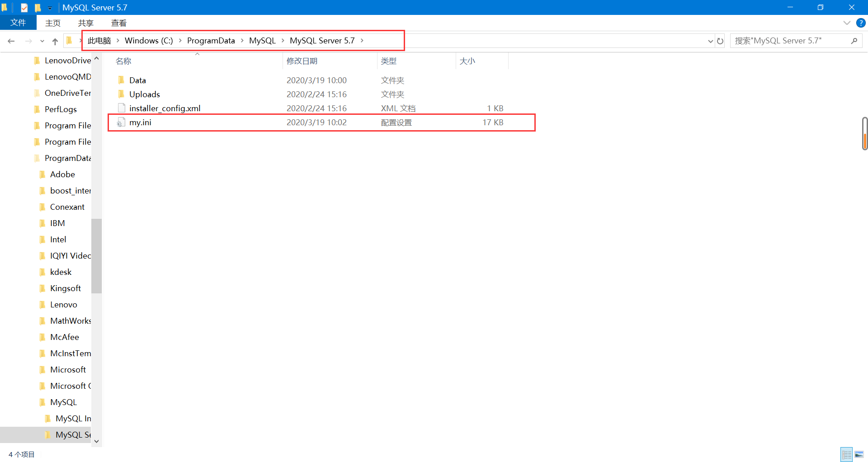This screenshot has width=868, height=462.
Task: Open the address bar history dropdown
Action: [x=710, y=41]
